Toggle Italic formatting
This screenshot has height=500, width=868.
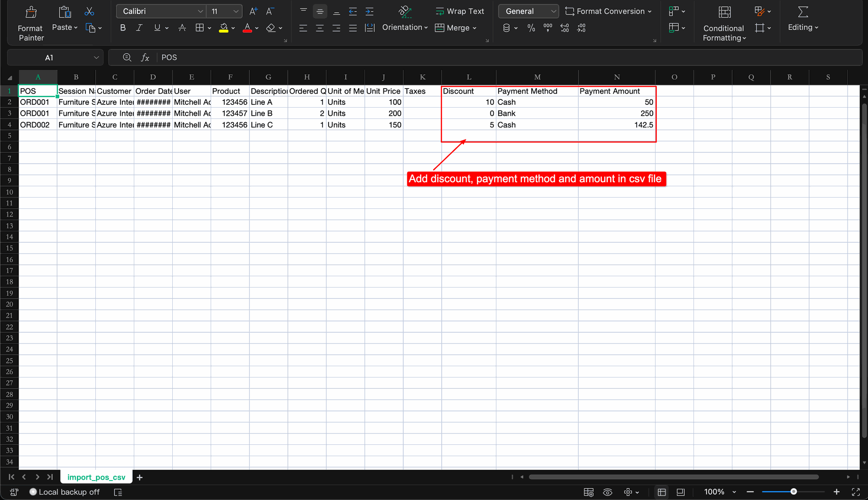pos(139,28)
